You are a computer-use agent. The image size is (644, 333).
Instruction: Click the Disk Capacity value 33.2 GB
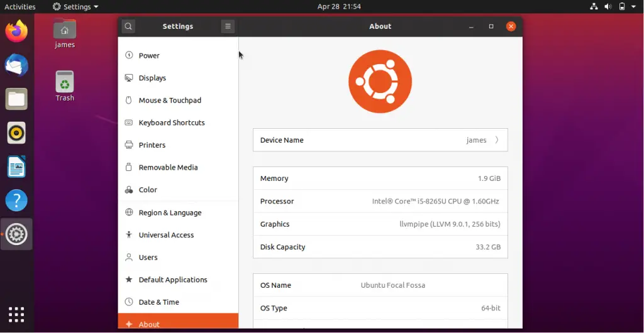point(488,247)
